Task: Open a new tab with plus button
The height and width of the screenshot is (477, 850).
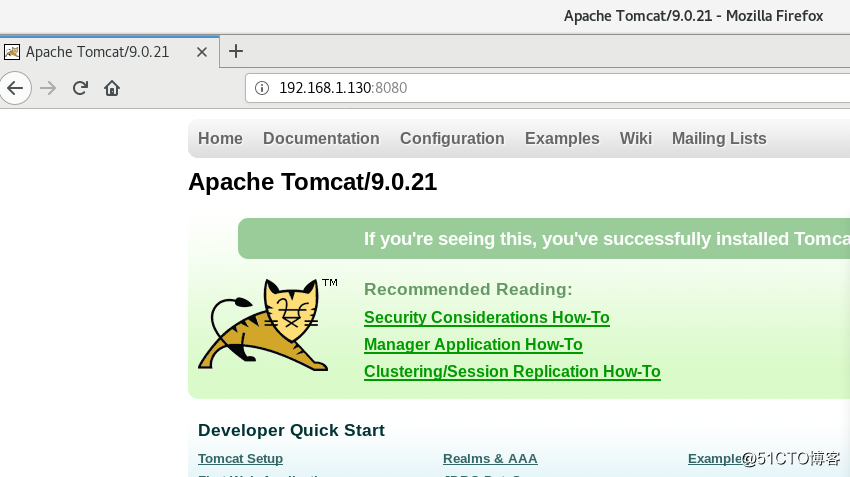Action: (236, 51)
